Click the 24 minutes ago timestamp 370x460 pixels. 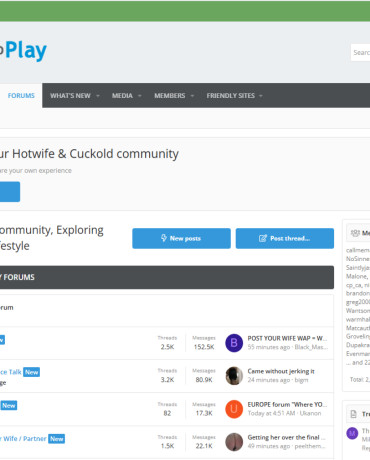pyautogui.click(x=269, y=380)
